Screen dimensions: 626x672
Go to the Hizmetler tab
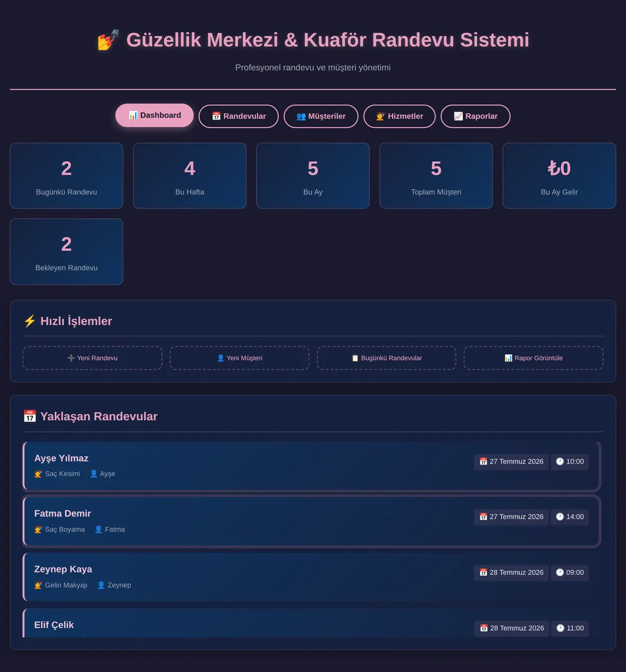pos(400,116)
